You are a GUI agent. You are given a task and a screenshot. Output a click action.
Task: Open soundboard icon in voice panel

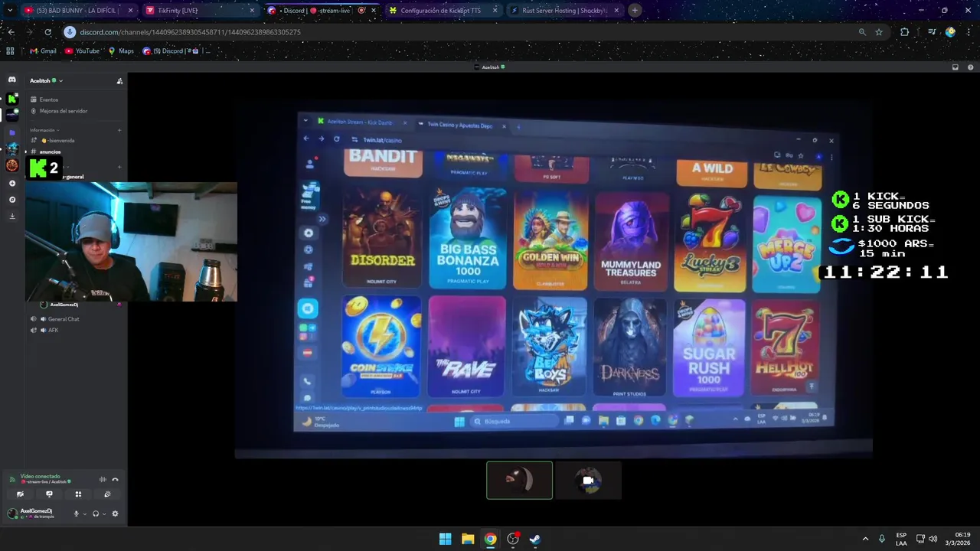pos(107,494)
